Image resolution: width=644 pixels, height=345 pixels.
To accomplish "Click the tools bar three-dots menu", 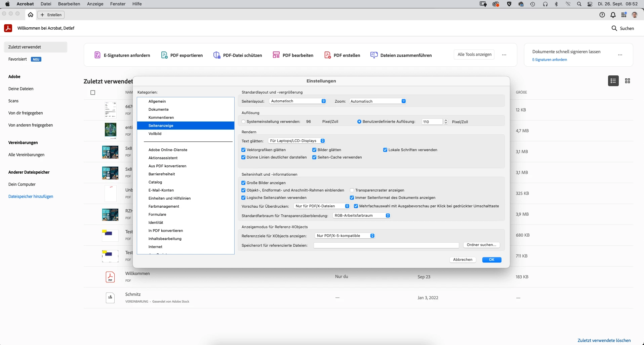I will click(504, 55).
